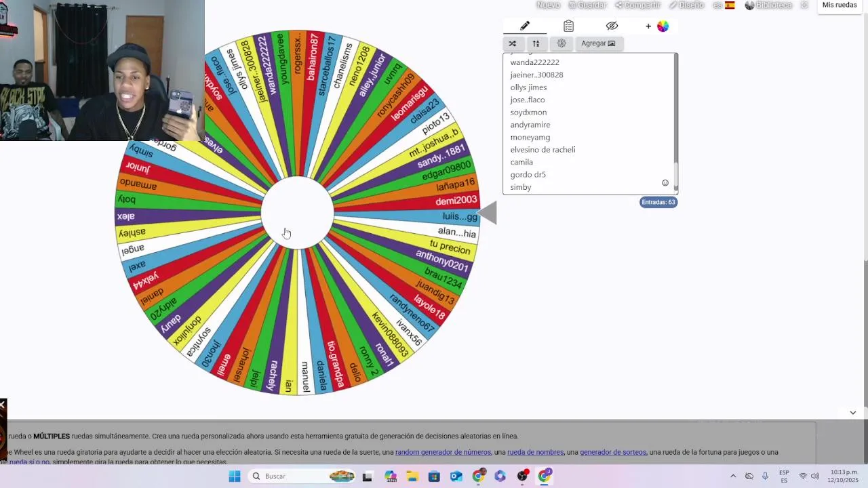Open the Windows Start menu
Viewport: 868px width, 488px height.
[x=235, y=476]
